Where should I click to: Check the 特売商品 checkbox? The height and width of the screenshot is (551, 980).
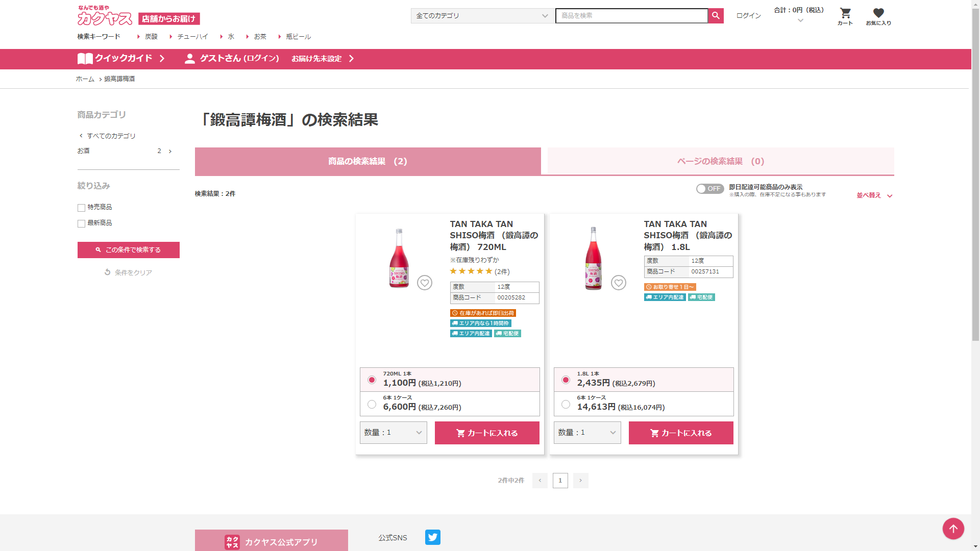click(x=81, y=208)
